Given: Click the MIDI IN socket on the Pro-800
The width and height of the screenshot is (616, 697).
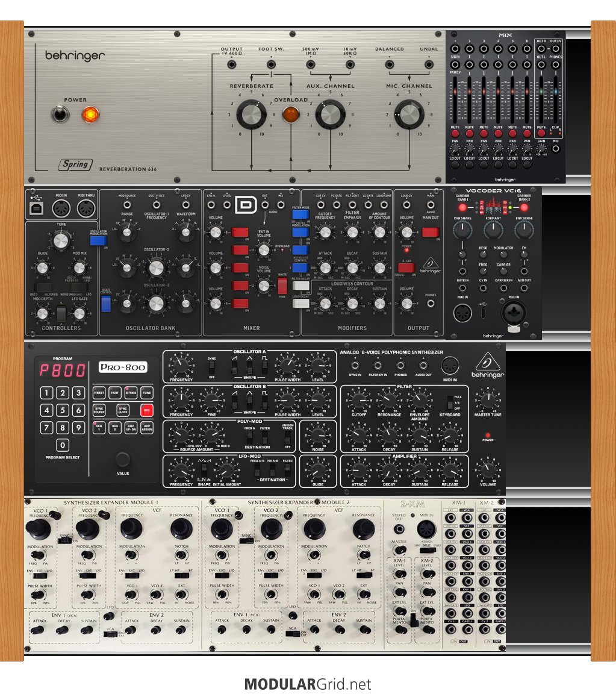Looking at the screenshot, I should coord(450,366).
